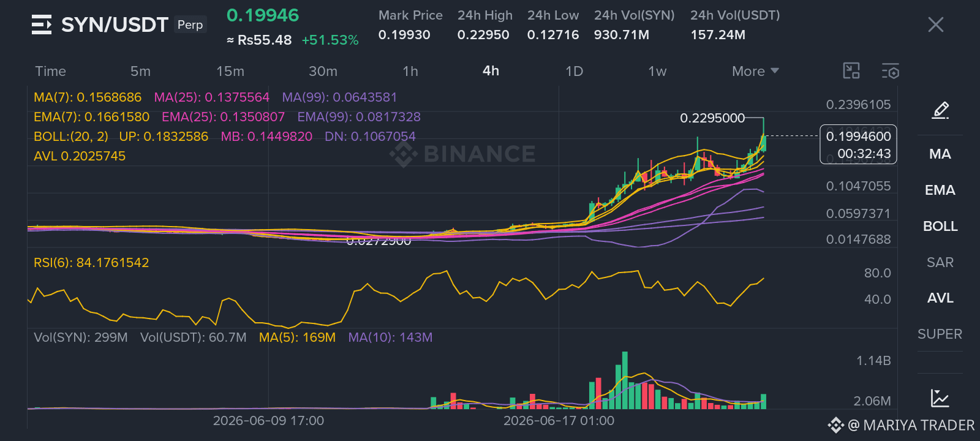Click the 24h Vol(USDT) value 157.24M
The height and width of the screenshot is (441, 980).
[718, 35]
